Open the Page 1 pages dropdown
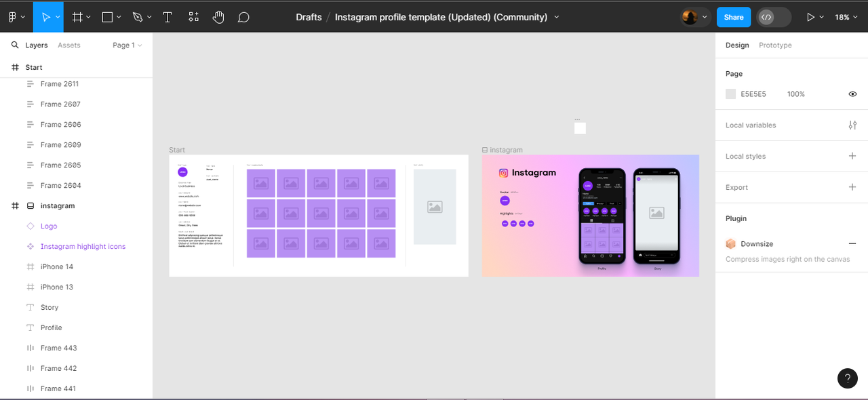 tap(127, 45)
